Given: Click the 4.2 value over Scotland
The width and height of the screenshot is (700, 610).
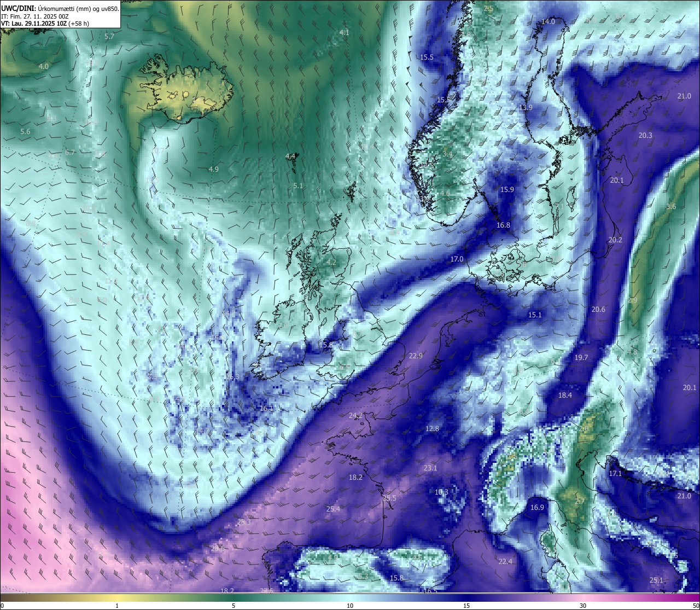Looking at the screenshot, I should coord(331,263).
